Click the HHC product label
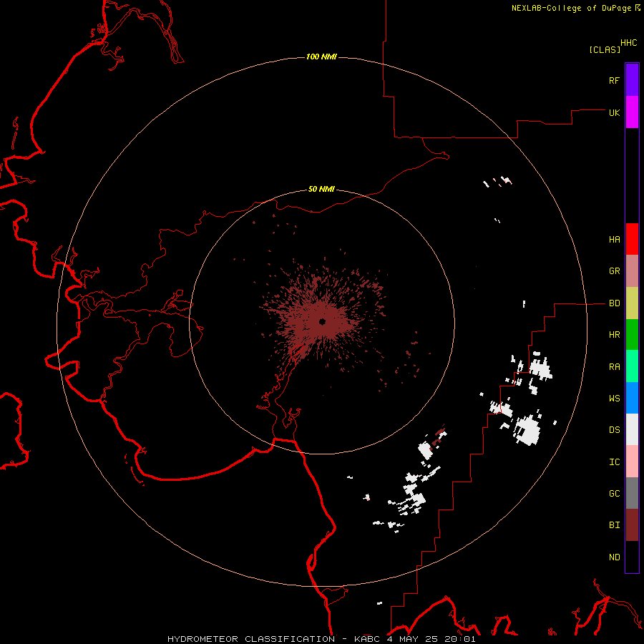 pos(629,43)
